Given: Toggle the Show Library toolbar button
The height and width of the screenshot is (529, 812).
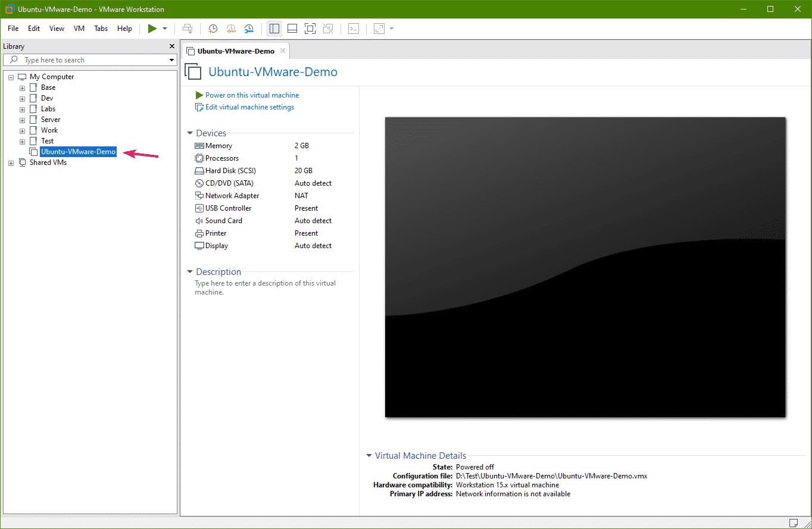Looking at the screenshot, I should point(274,29).
